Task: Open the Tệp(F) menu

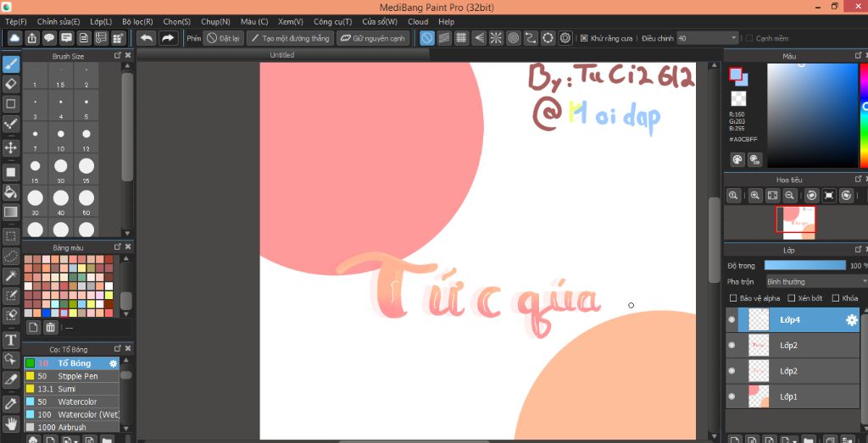Action: click(x=15, y=21)
